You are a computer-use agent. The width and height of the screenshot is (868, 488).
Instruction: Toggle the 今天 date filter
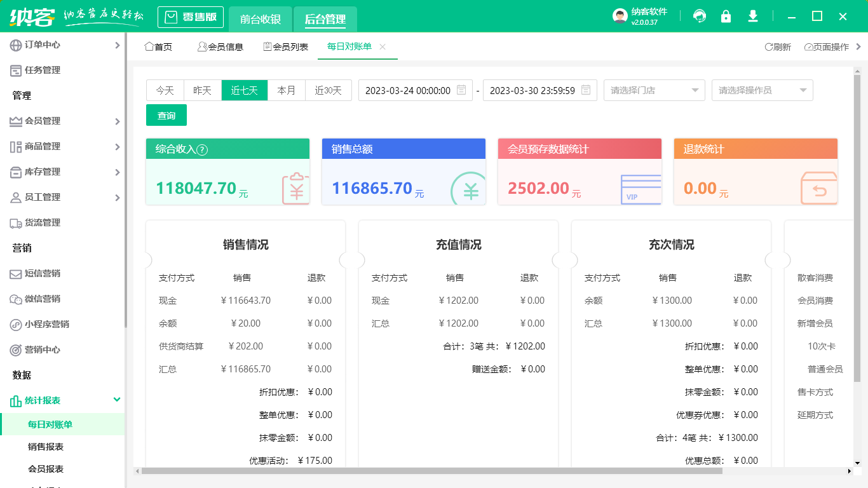click(x=165, y=90)
